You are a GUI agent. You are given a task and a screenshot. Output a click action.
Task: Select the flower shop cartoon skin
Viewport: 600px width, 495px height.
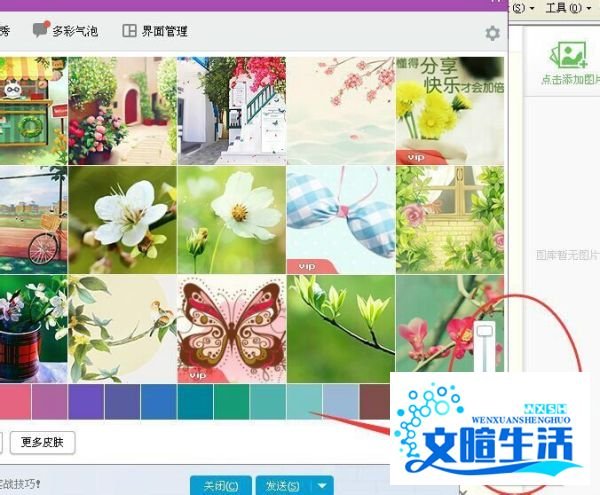click(x=33, y=111)
